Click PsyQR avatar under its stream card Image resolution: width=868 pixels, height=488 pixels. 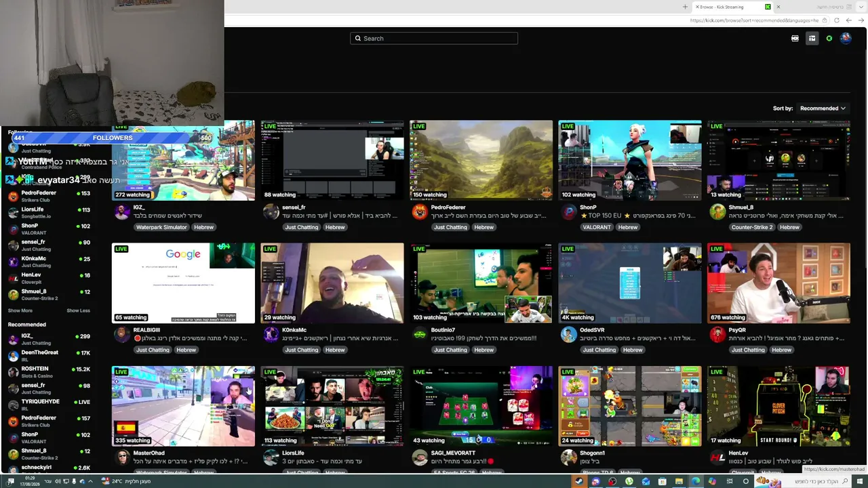(717, 334)
